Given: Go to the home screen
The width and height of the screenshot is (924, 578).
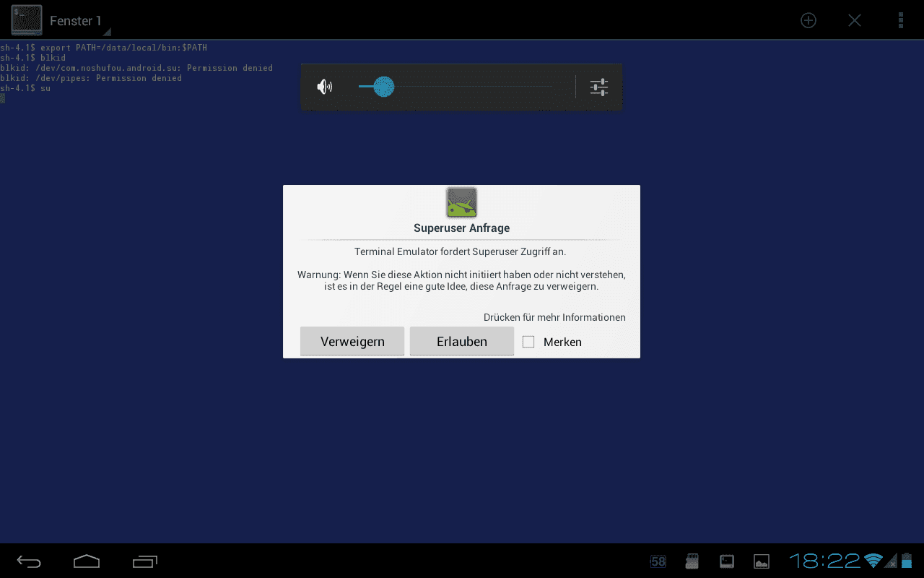Looking at the screenshot, I should (87, 561).
